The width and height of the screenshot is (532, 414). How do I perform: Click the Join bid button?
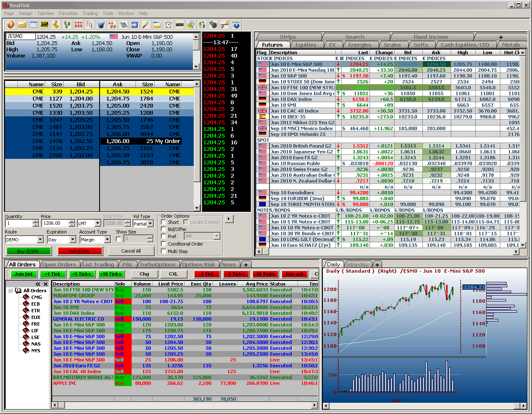23,274
